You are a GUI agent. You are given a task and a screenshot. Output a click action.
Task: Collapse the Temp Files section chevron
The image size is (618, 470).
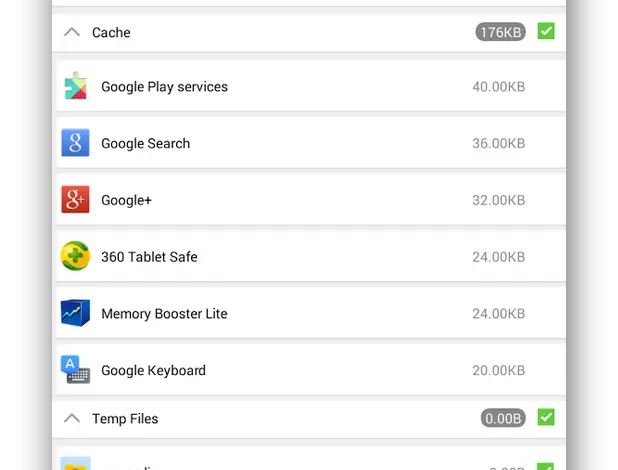point(71,418)
